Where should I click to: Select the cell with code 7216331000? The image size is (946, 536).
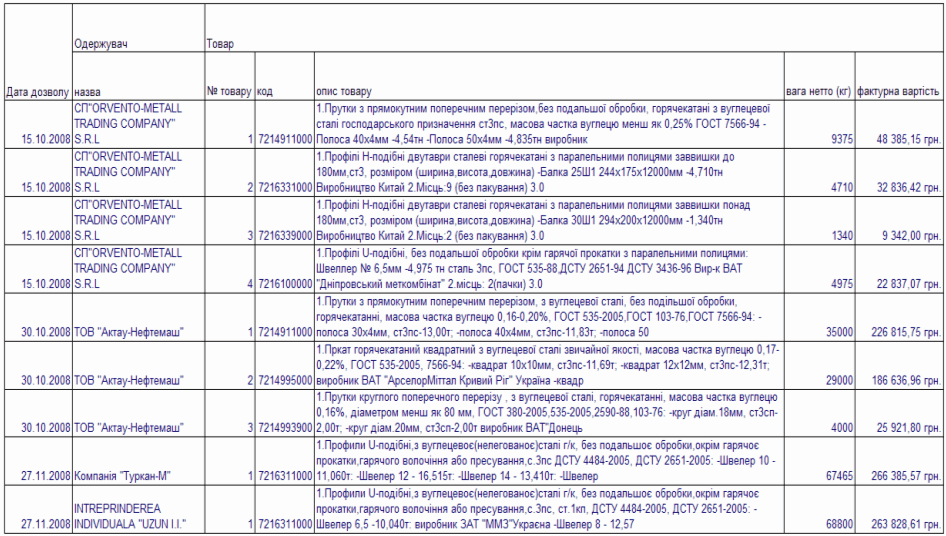pyautogui.click(x=284, y=187)
